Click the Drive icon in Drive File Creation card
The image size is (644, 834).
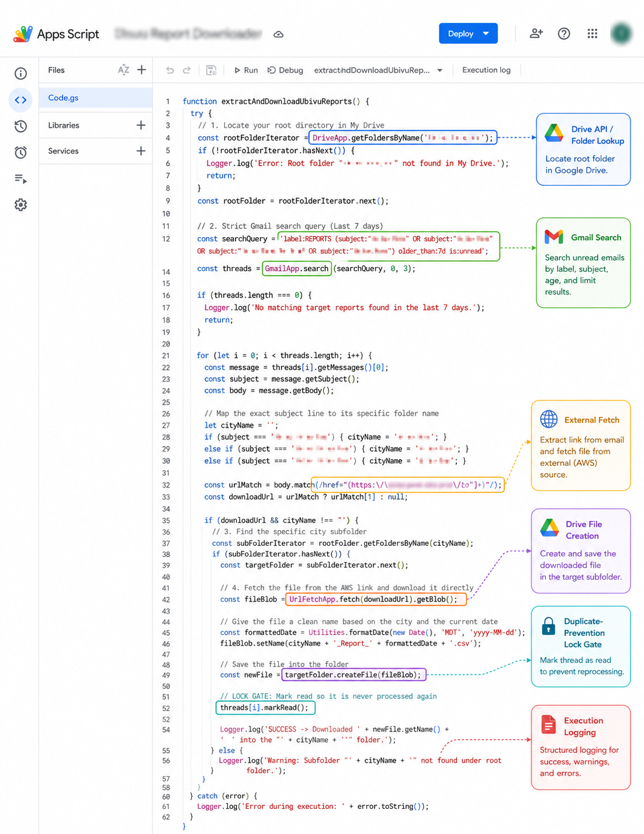click(x=549, y=528)
